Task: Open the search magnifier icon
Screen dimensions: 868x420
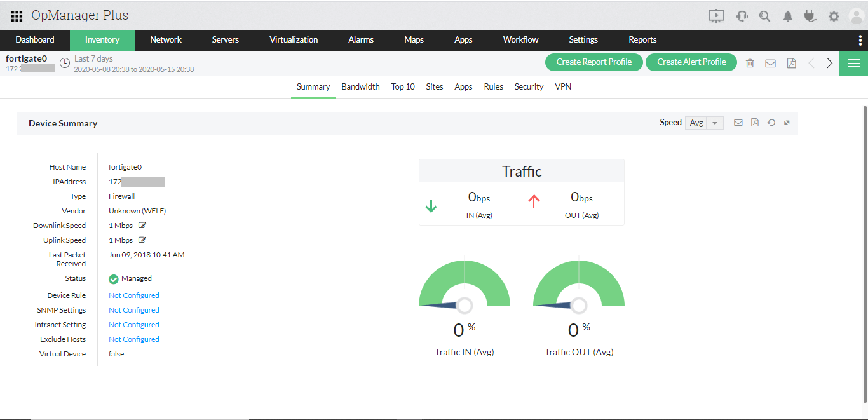Action: [x=764, y=15]
